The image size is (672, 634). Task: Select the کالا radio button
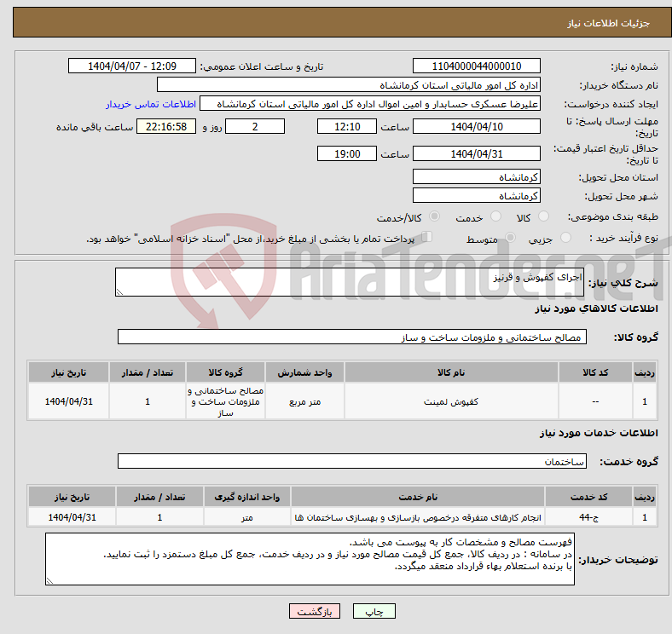(543, 216)
